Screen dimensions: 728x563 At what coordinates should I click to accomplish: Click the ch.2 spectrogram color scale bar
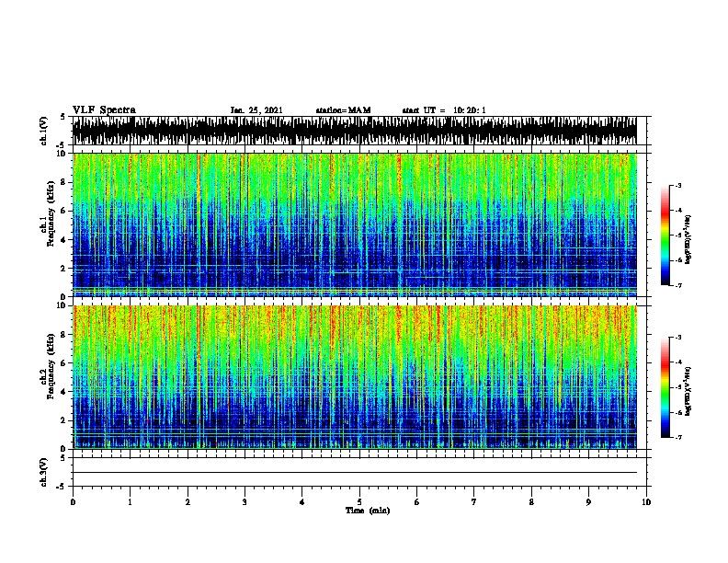[665, 387]
